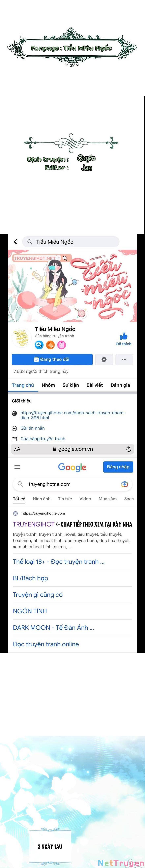Switch to the Nhóm tab
The height and width of the screenshot is (868, 145).
[x=48, y=385]
